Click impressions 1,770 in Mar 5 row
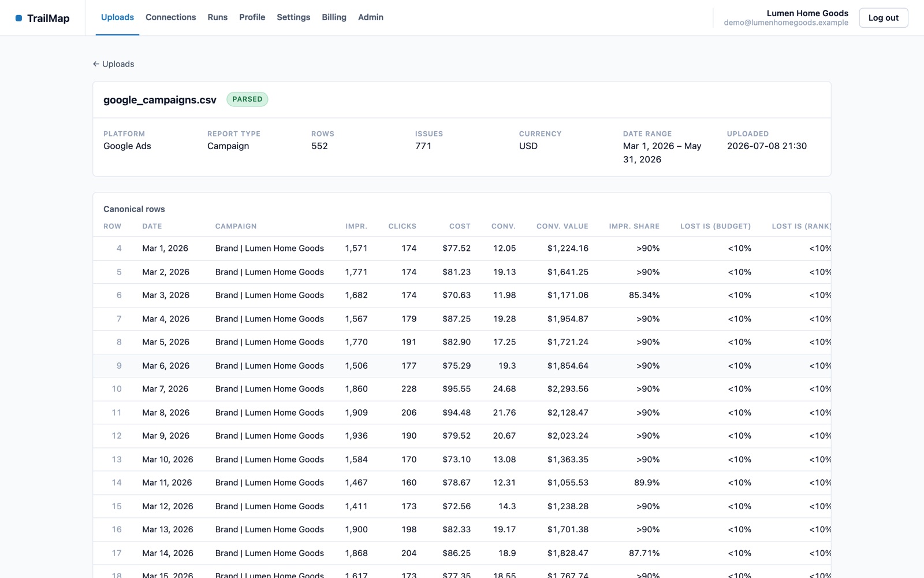 pyautogui.click(x=356, y=342)
